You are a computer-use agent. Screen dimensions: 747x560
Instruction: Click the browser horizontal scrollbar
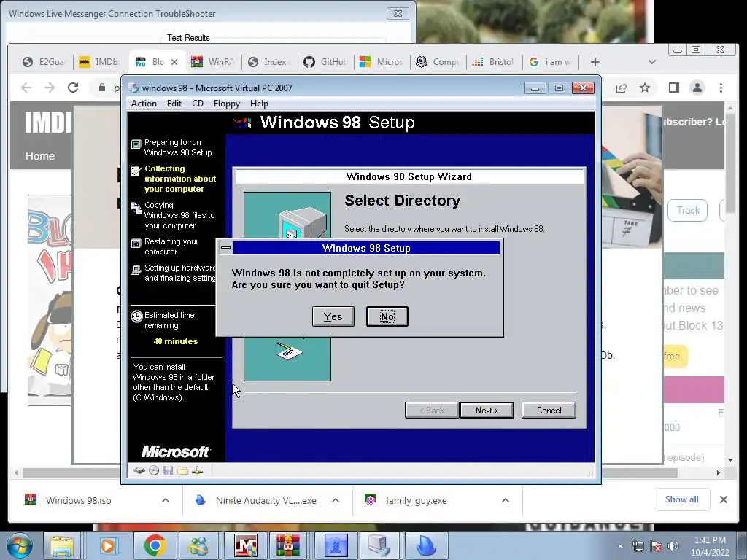(x=350, y=472)
